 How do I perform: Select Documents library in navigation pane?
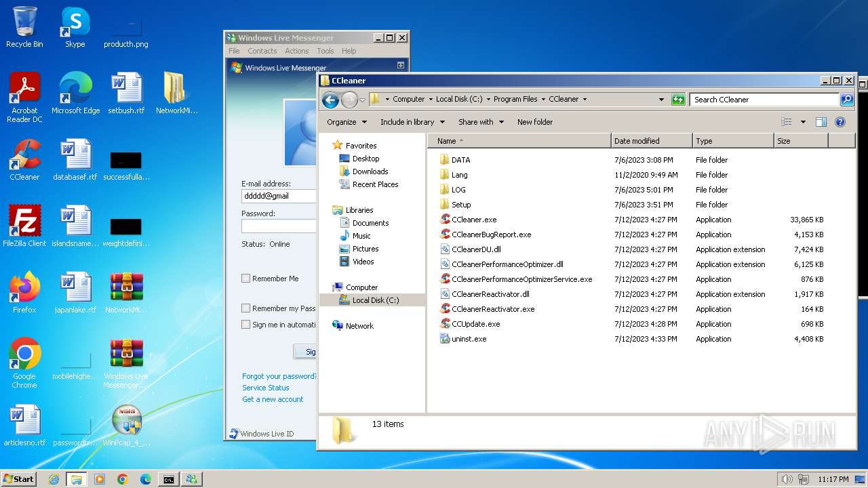point(370,223)
